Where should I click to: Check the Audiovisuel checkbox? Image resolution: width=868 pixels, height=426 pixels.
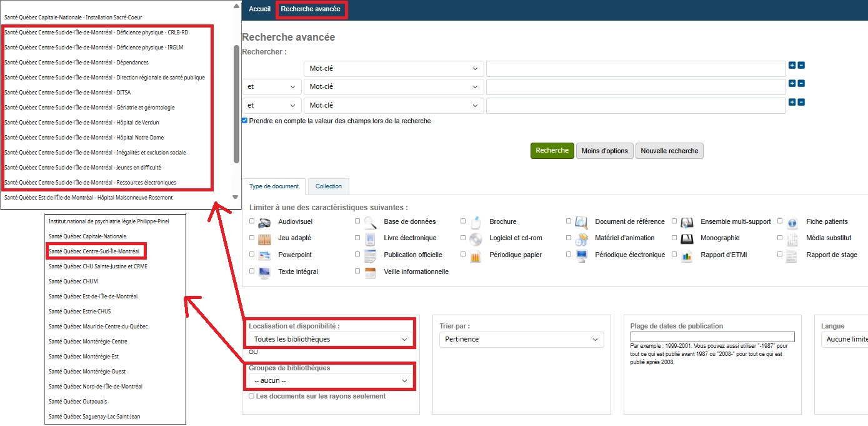pyautogui.click(x=252, y=221)
